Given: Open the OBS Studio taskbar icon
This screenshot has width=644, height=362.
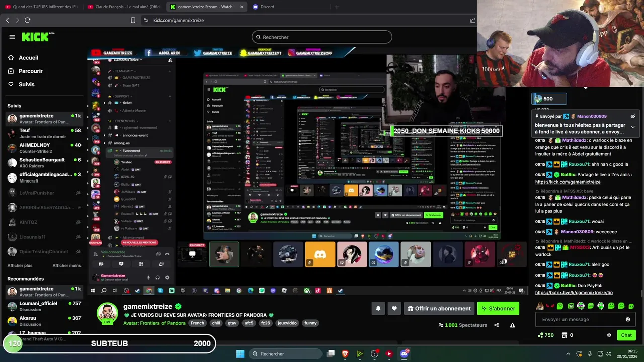Looking at the screenshot, I should (x=374, y=354).
